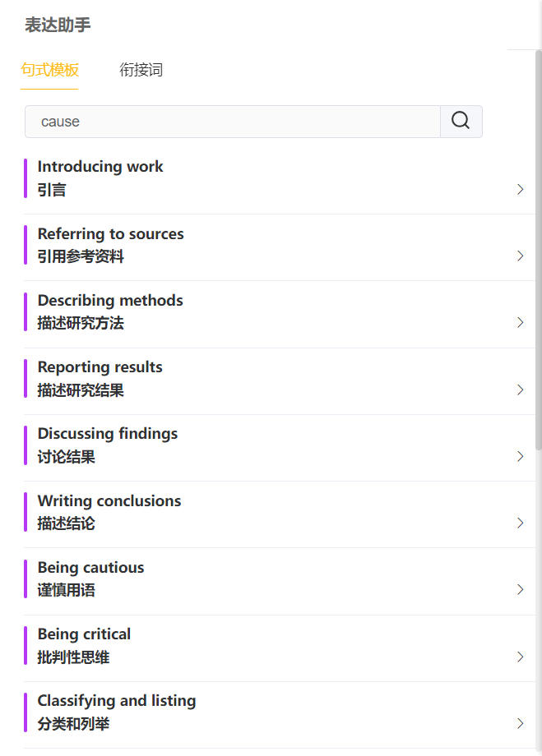This screenshot has height=756, width=542.
Task: Expand Referring to sources chevron arrow
Action: pyautogui.click(x=520, y=256)
